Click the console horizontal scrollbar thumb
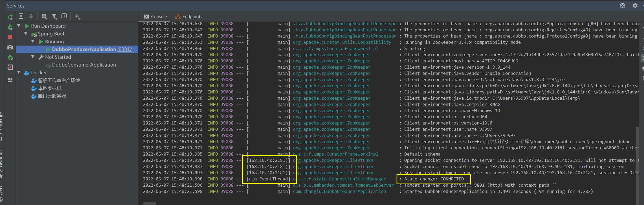The image size is (644, 205). (150, 204)
